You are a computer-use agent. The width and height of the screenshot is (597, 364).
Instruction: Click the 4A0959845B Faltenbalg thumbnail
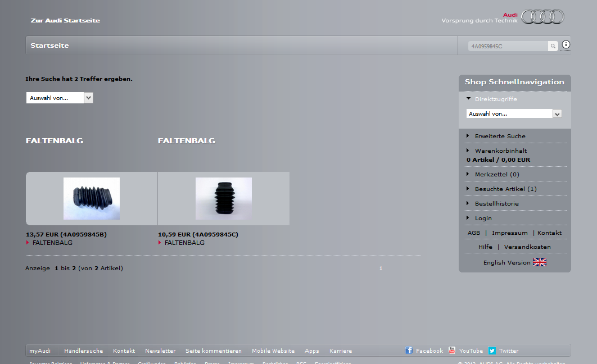click(92, 198)
